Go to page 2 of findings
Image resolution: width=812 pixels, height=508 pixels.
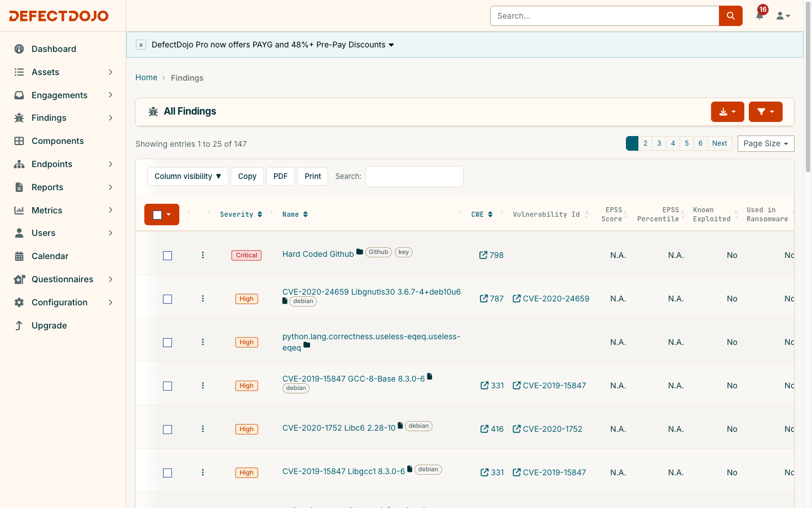coord(646,143)
